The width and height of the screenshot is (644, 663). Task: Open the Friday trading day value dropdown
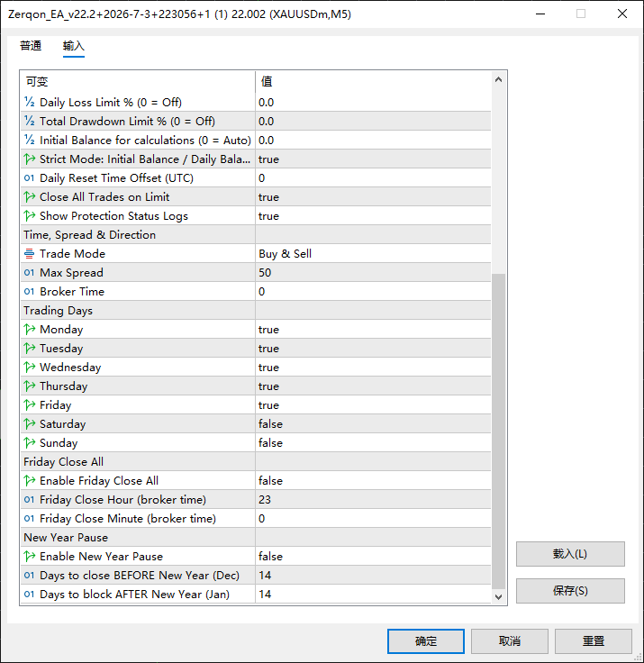pyautogui.click(x=373, y=405)
